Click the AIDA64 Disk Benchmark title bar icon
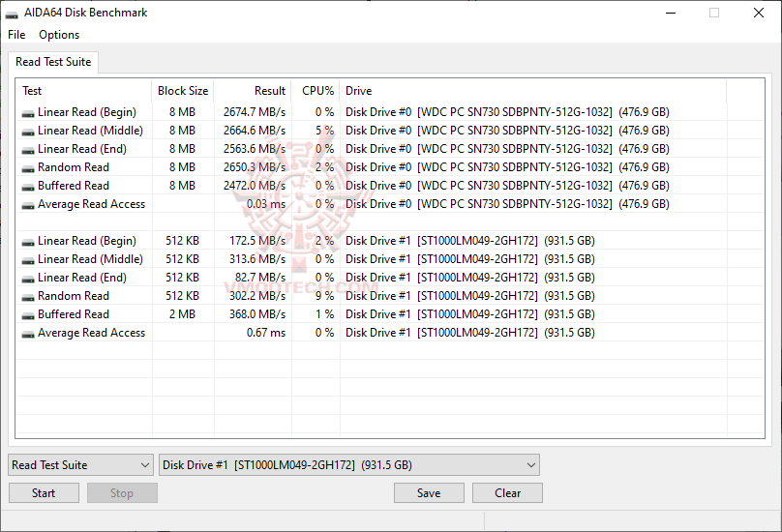The image size is (782, 532). click(12, 14)
